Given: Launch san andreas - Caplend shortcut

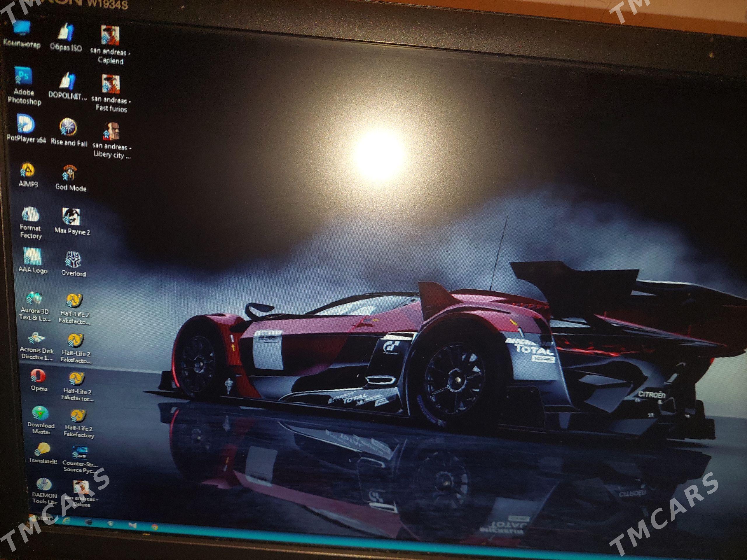Looking at the screenshot, I should tap(110, 45).
